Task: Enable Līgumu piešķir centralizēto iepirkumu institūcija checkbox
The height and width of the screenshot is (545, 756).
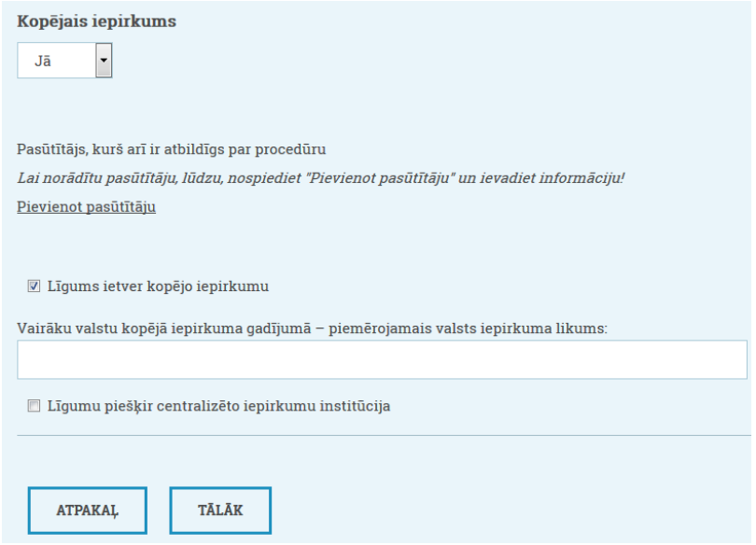Action: pos(35,406)
